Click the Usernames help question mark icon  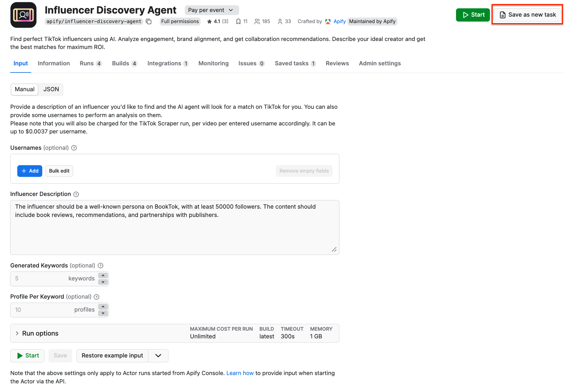click(x=74, y=148)
